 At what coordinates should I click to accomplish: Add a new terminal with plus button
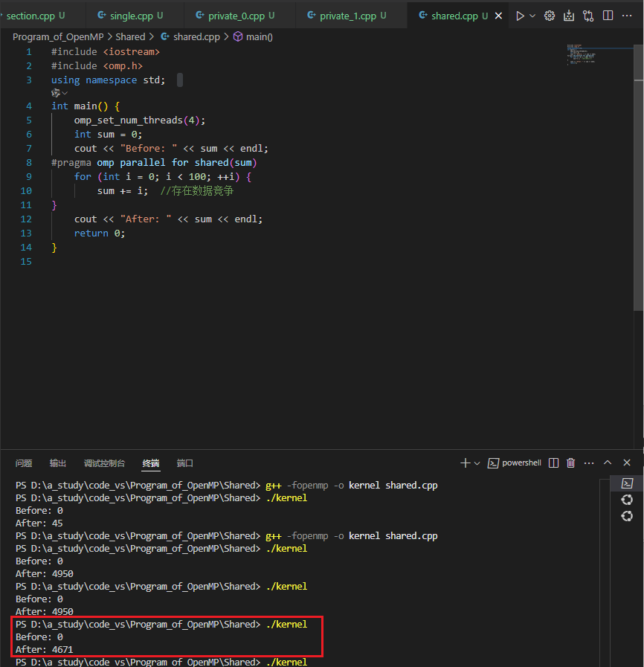(465, 463)
